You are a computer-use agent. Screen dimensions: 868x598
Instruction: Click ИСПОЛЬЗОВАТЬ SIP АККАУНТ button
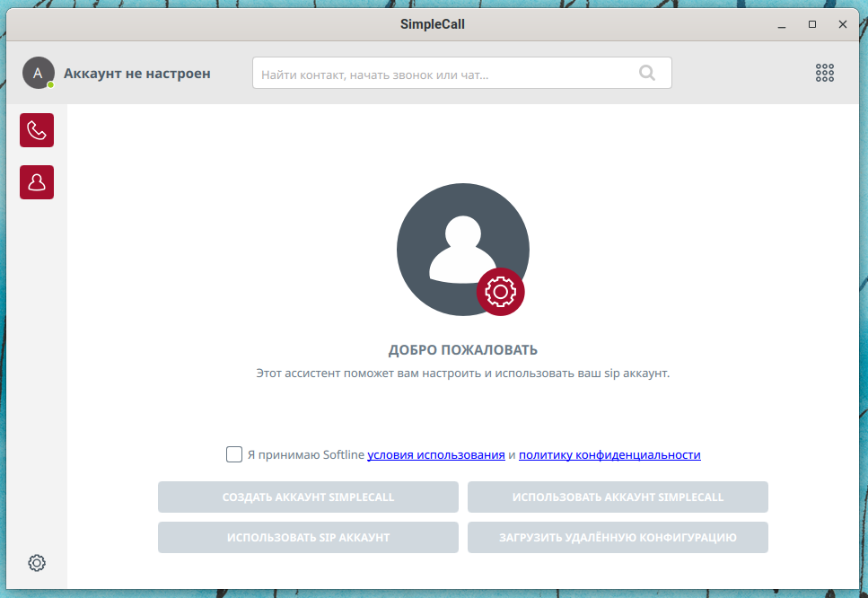(309, 537)
